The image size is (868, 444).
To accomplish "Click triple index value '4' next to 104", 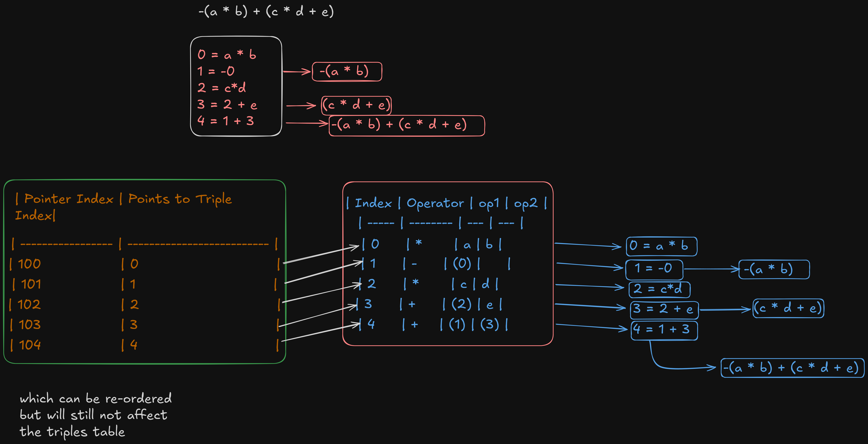I will tap(134, 345).
